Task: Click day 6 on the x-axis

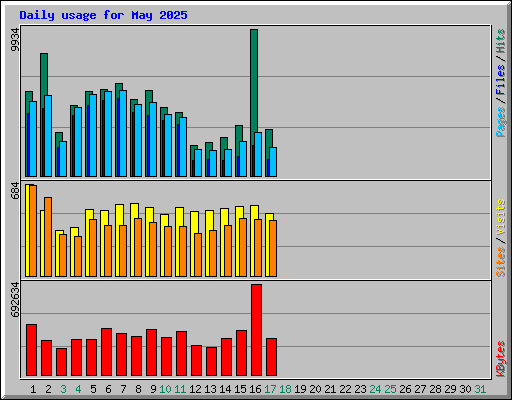Action: (108, 389)
